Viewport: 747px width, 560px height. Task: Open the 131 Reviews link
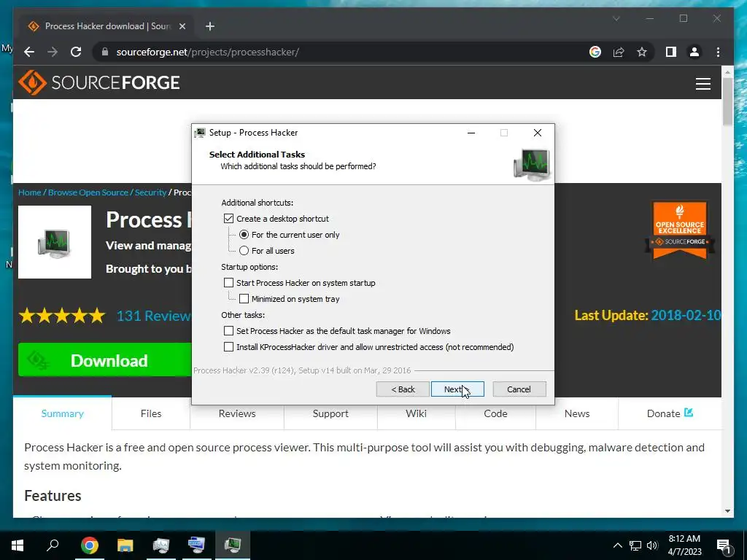153,316
